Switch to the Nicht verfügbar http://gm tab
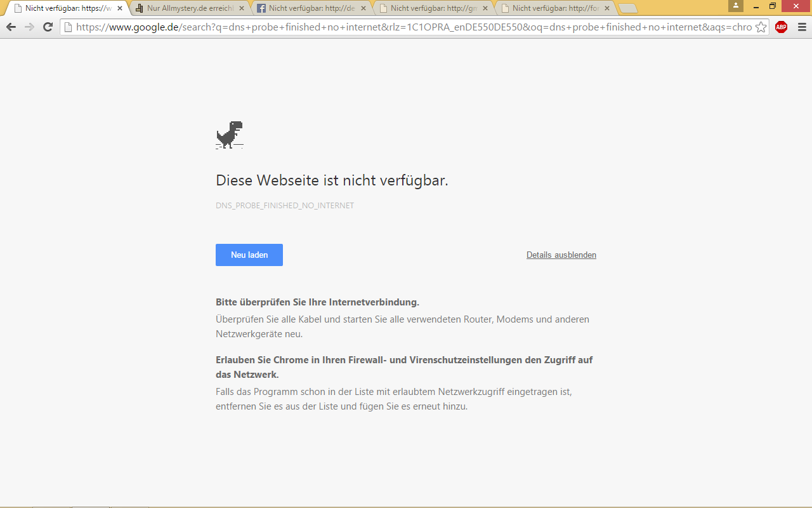 click(432, 9)
